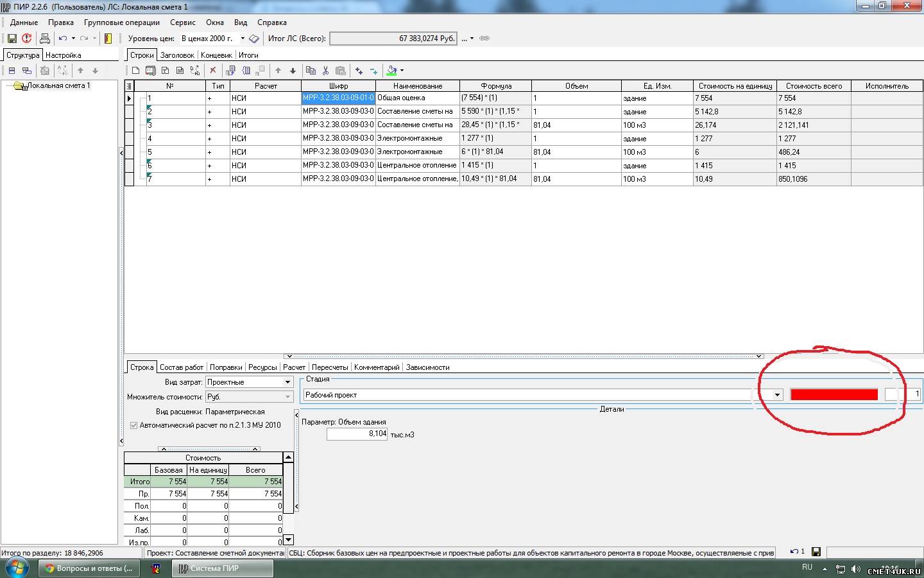Screen dimensions: 924x578
Task: Switch to the Состав работ tab
Action: [x=182, y=367]
